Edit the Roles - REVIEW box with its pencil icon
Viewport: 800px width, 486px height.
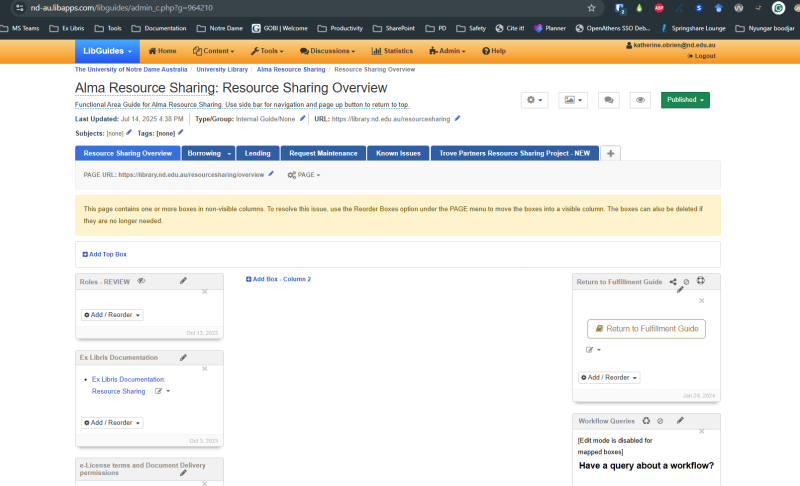[x=183, y=281]
